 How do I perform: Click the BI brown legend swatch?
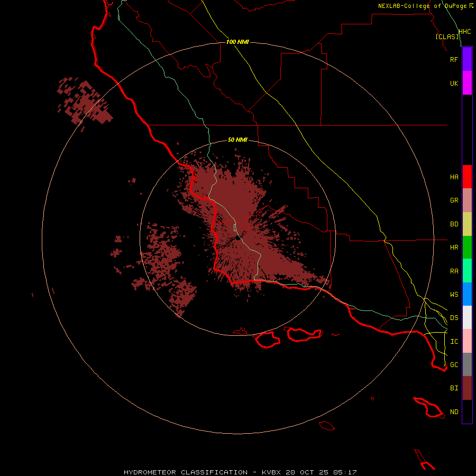467,388
